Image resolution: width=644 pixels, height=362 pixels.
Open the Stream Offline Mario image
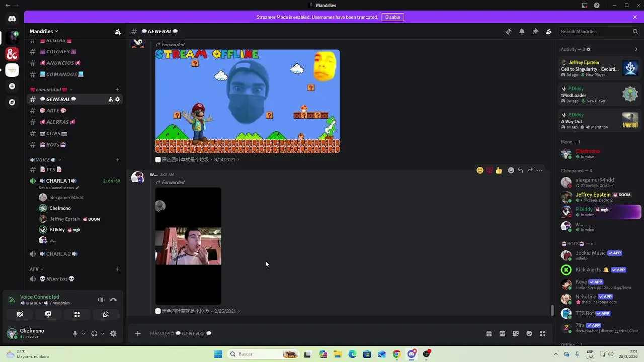(248, 101)
